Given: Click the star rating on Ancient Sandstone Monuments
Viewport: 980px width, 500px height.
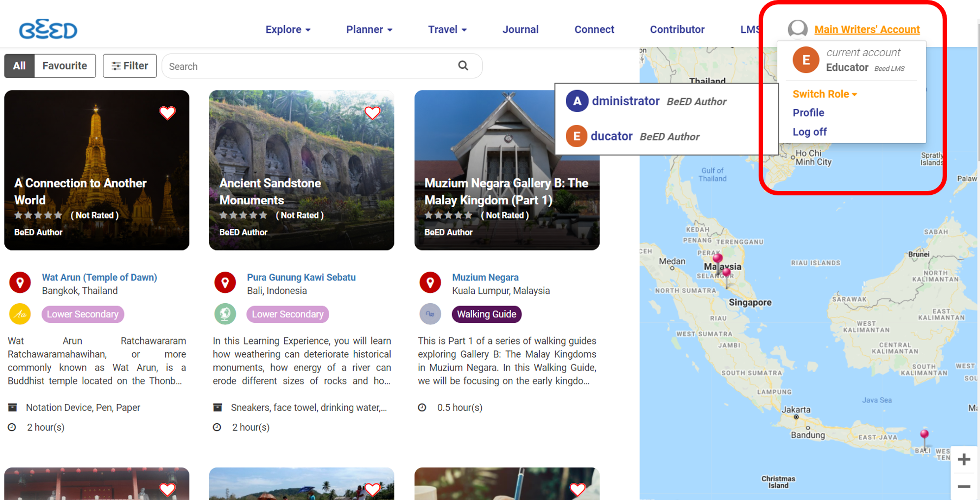Looking at the screenshot, I should click(x=243, y=215).
